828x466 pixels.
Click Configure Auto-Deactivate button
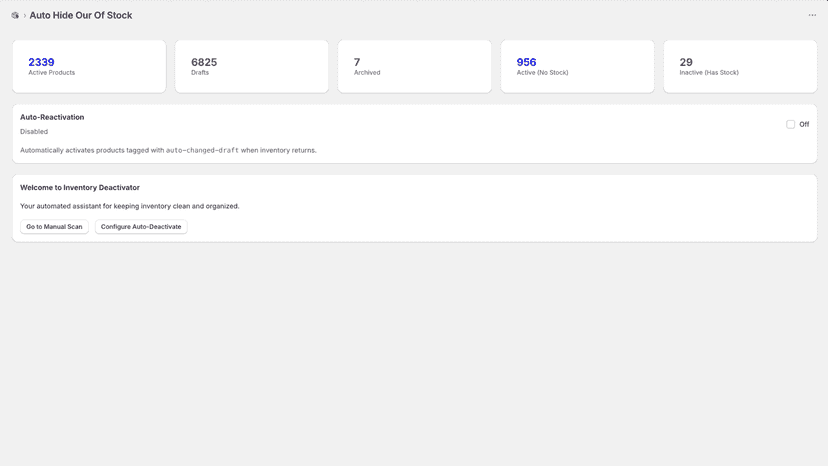(141, 227)
